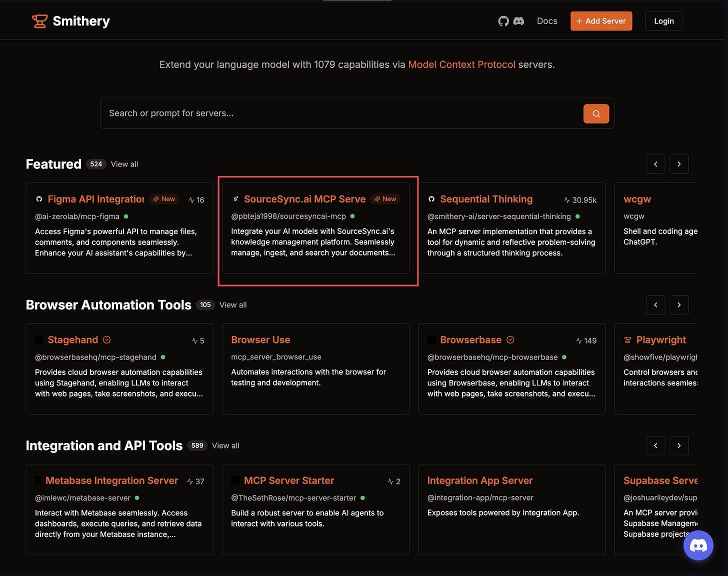The width and height of the screenshot is (728, 576).
Task: Go to next Featured servers page
Action: click(679, 164)
